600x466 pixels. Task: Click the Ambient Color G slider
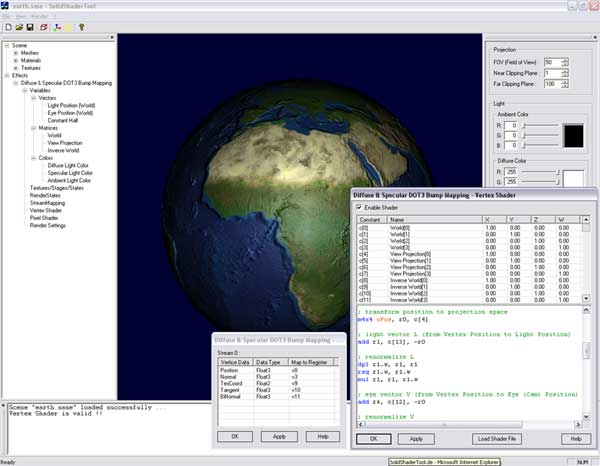click(x=541, y=135)
